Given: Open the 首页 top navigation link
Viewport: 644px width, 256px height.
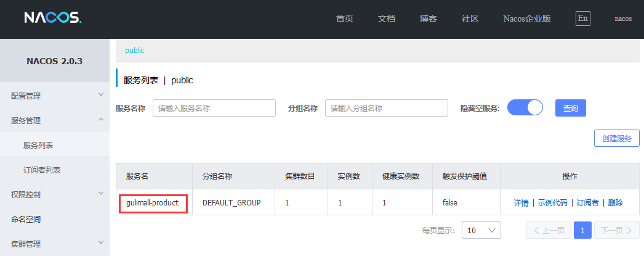Looking at the screenshot, I should pyautogui.click(x=344, y=19).
